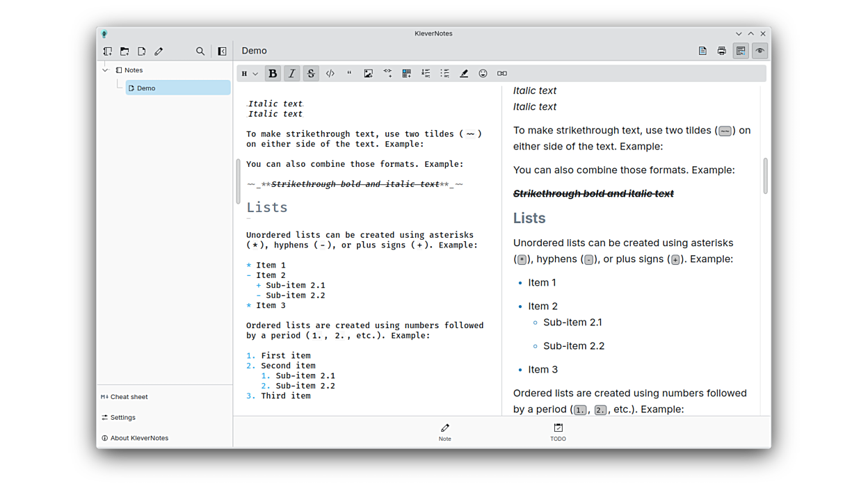Collapse the sidebar panel
Screen dimensions: 868x488
(222, 51)
